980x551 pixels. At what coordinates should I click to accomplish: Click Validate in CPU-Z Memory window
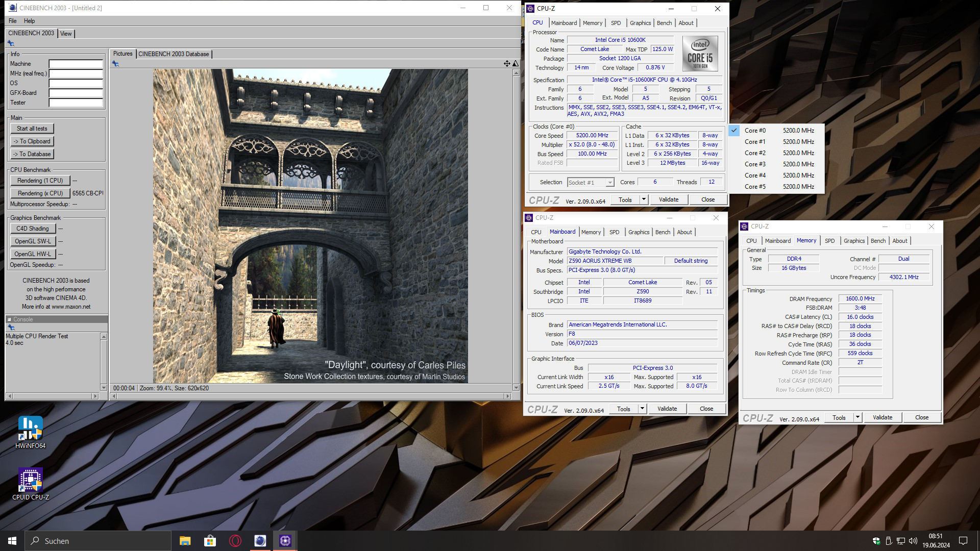(x=883, y=417)
